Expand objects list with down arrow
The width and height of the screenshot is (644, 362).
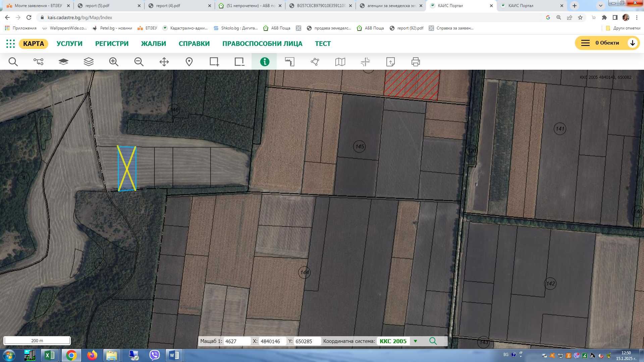tap(632, 43)
